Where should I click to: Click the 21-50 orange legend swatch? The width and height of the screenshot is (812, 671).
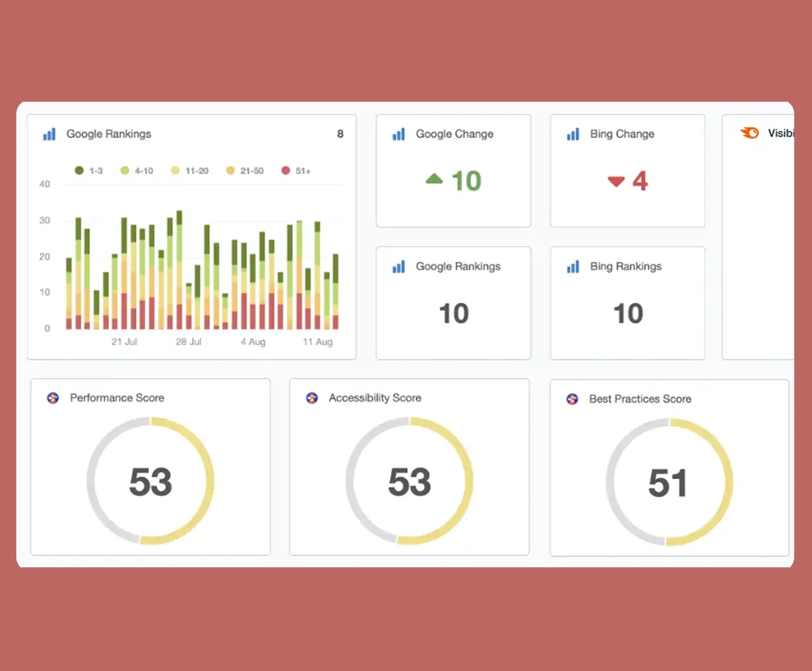tap(230, 170)
